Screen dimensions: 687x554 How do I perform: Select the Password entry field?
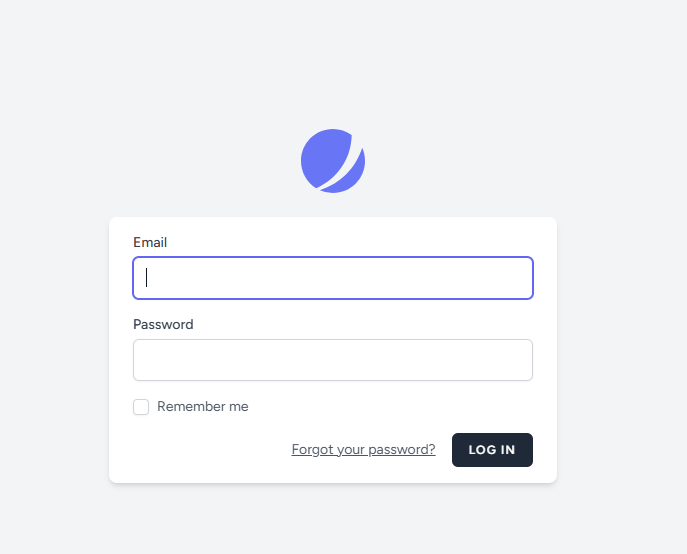(333, 360)
